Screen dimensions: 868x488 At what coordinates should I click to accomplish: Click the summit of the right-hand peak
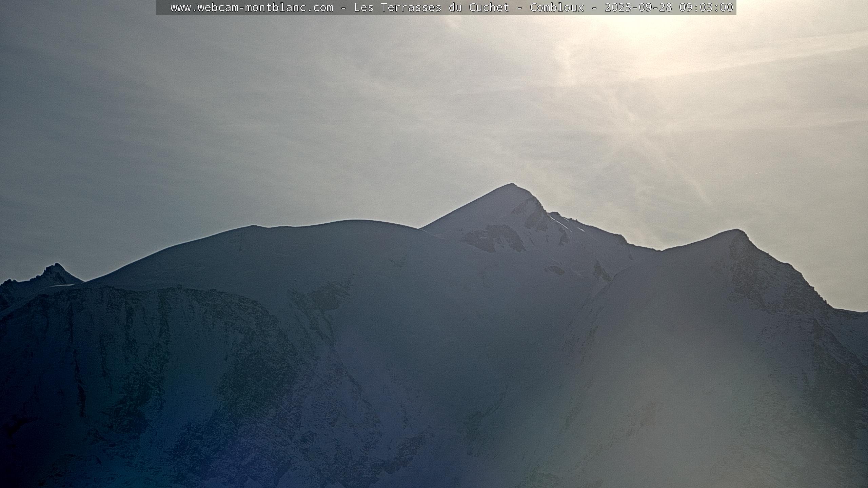tap(736, 231)
